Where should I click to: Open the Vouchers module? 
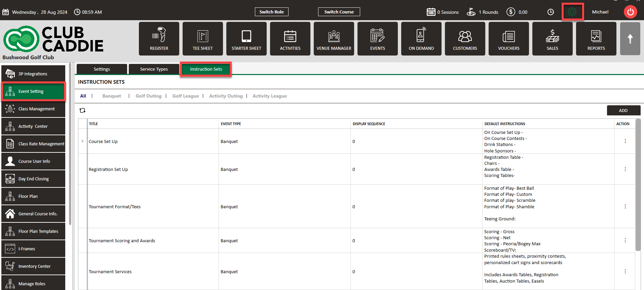point(508,39)
